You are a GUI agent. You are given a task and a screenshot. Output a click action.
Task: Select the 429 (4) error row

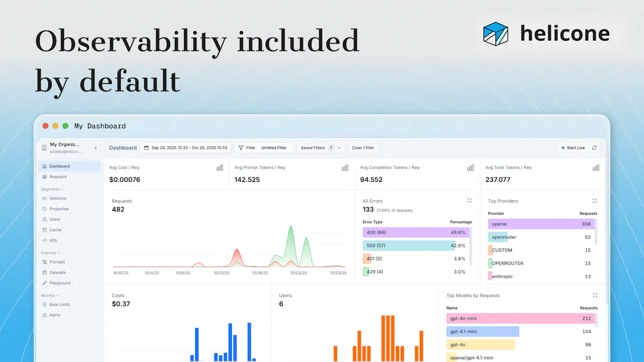pos(415,271)
